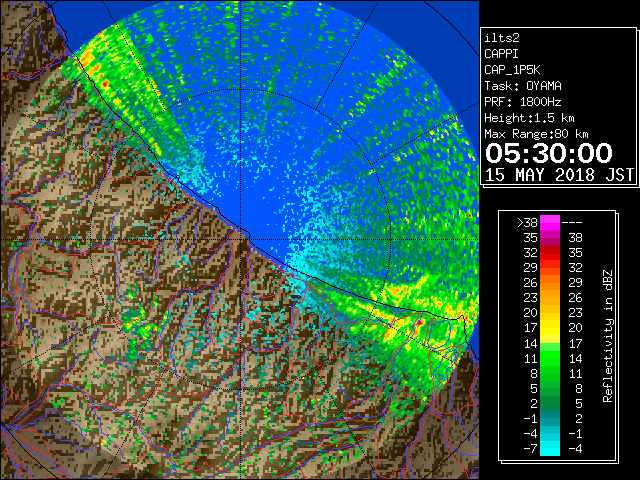Click the 'Max Range:80 km' line
The height and width of the screenshot is (480, 640).
point(536,134)
